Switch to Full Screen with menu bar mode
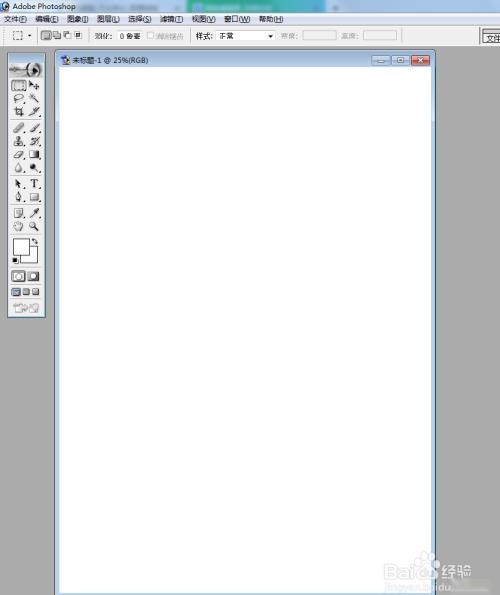500x595 pixels. point(26,292)
